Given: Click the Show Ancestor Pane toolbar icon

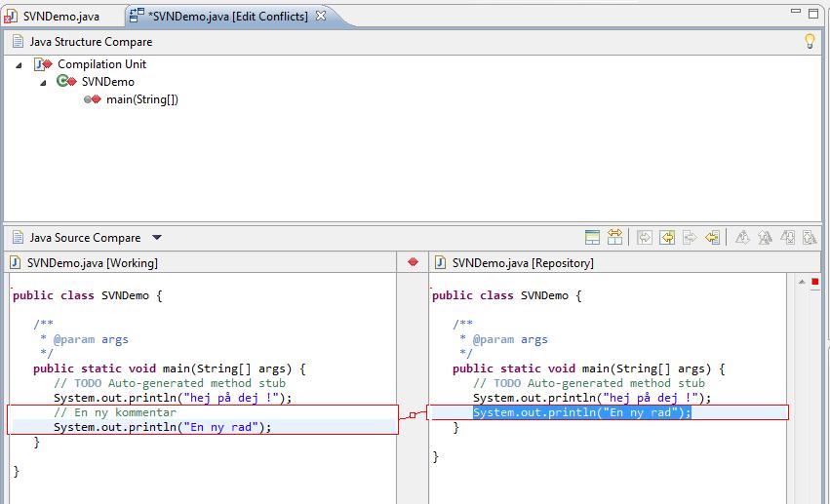Looking at the screenshot, I should pyautogui.click(x=592, y=238).
